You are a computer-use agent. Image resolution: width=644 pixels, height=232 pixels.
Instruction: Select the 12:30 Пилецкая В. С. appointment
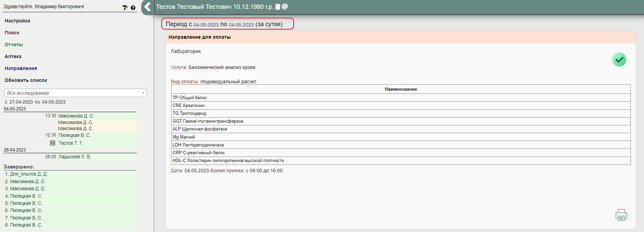coord(74,135)
